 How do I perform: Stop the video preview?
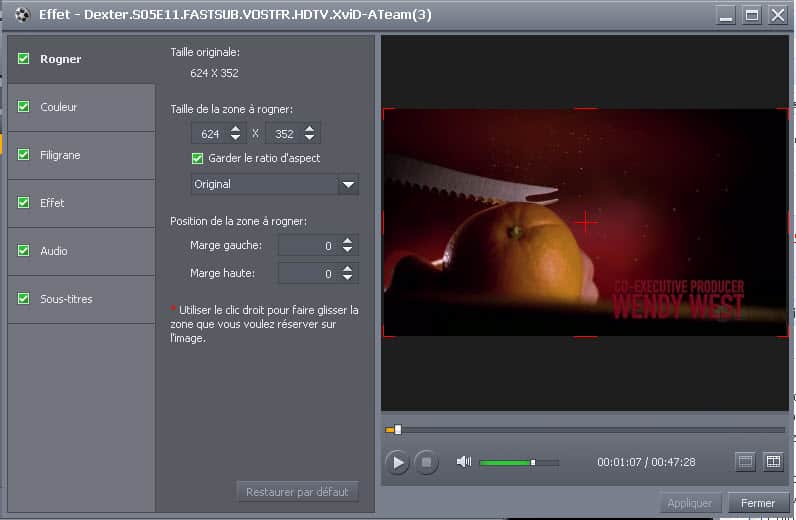click(426, 463)
